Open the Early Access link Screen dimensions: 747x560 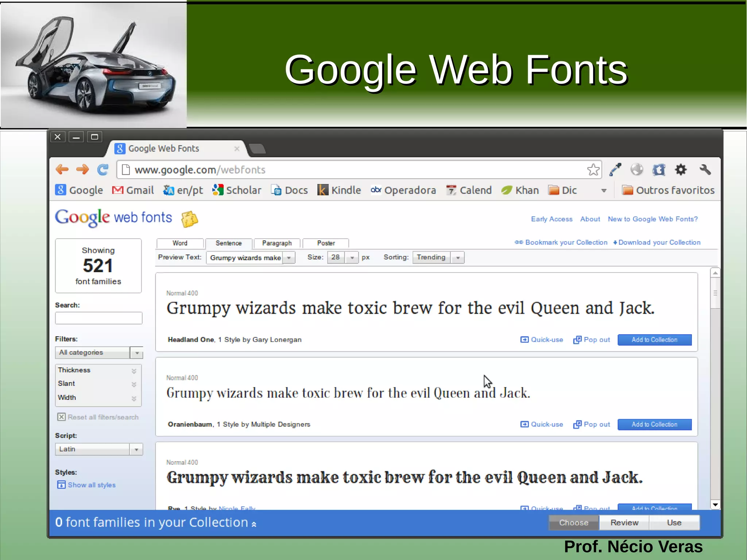pyautogui.click(x=551, y=219)
